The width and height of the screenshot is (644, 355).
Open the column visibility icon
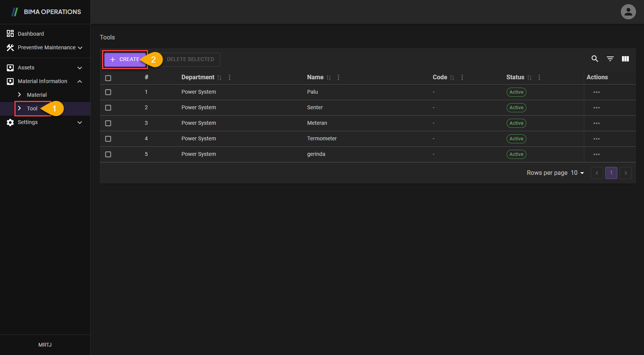(x=625, y=59)
